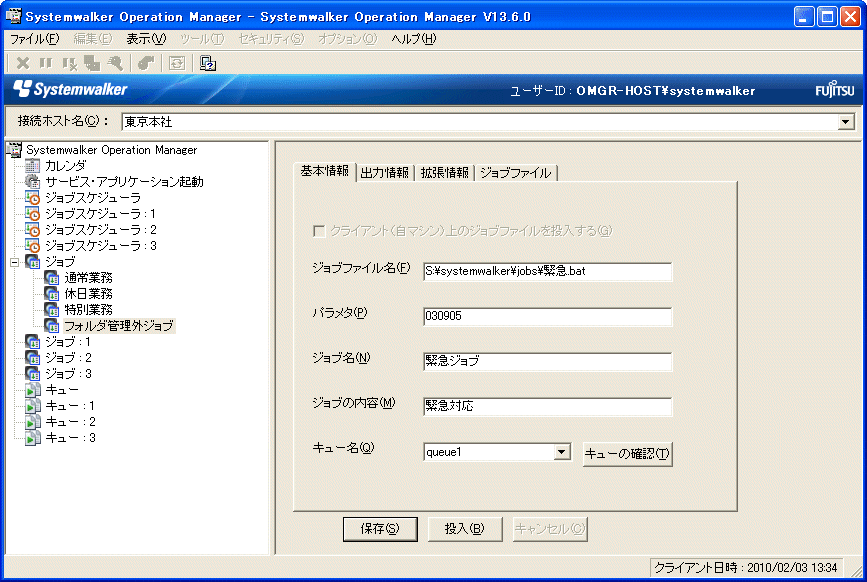Click the pause toolbar icon

pyautogui.click(x=46, y=64)
